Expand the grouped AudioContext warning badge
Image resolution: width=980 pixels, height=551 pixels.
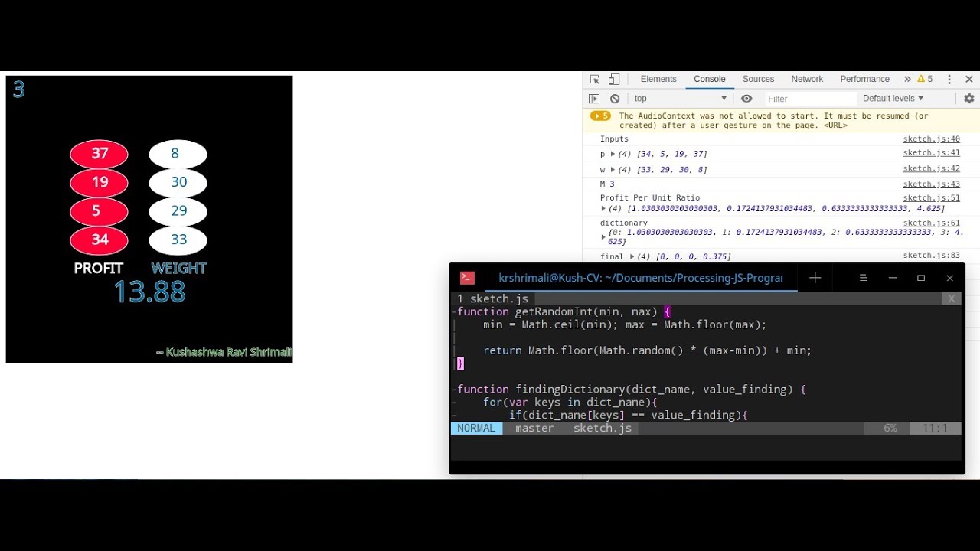pos(600,116)
